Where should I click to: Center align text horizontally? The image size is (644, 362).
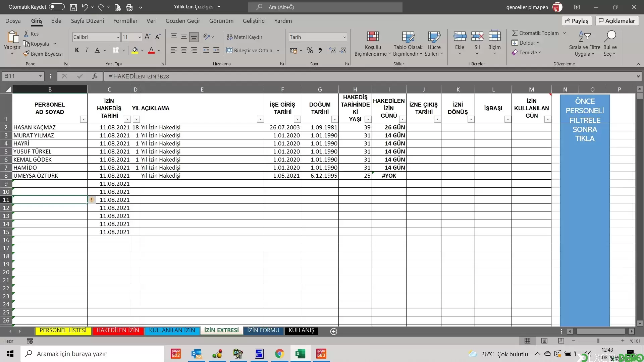coord(184,50)
